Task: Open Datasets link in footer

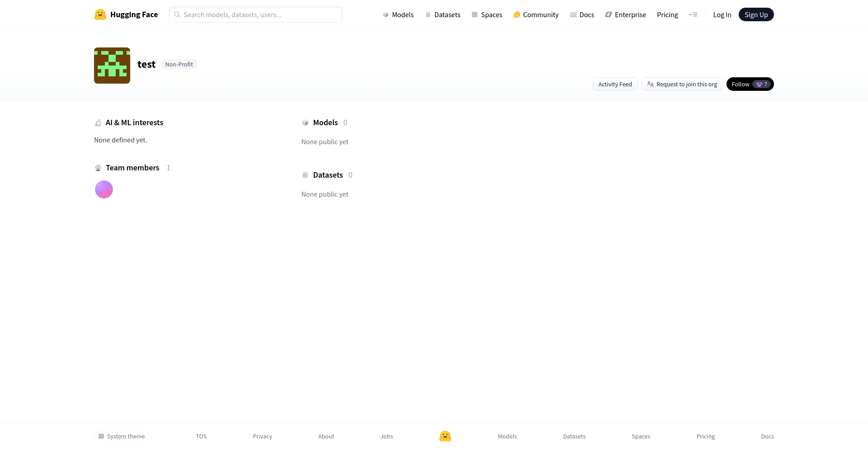Action: click(x=574, y=436)
